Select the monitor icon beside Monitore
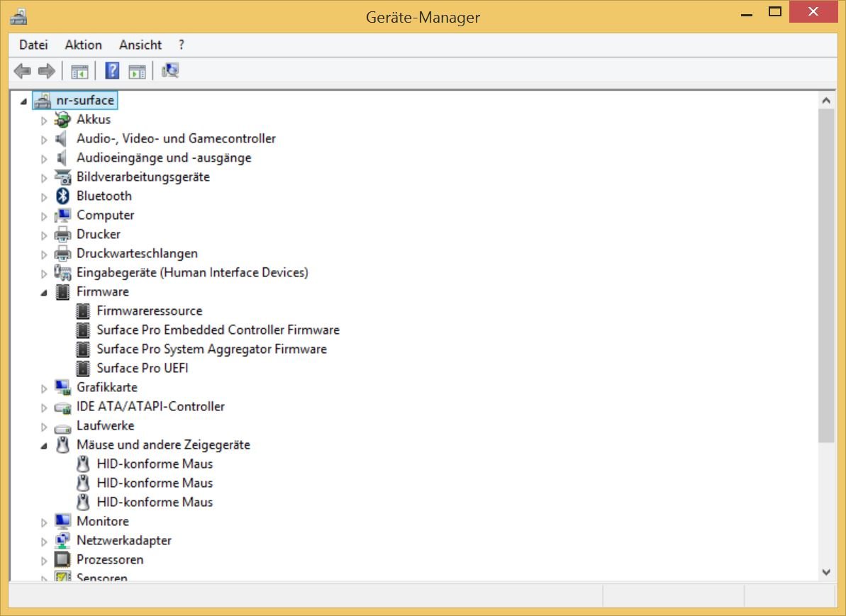 coord(62,522)
